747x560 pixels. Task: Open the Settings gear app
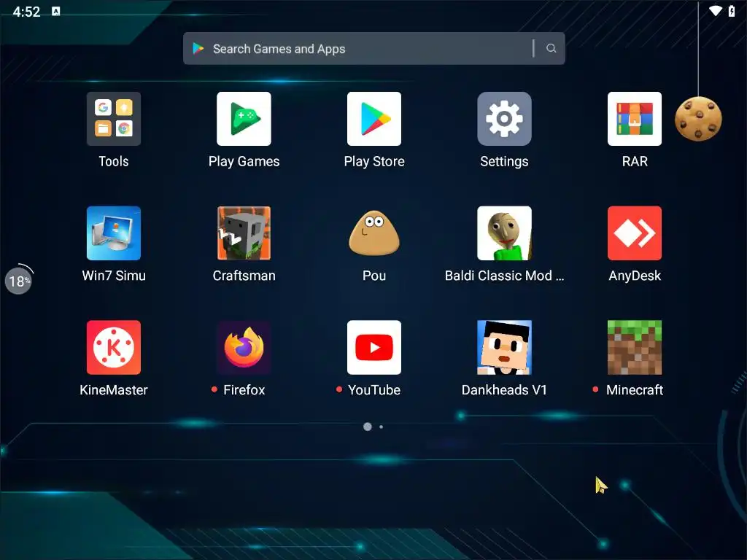click(504, 119)
